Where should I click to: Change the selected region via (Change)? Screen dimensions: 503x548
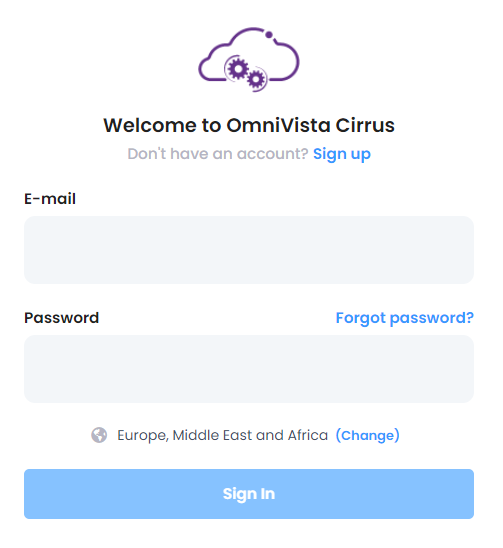[368, 435]
